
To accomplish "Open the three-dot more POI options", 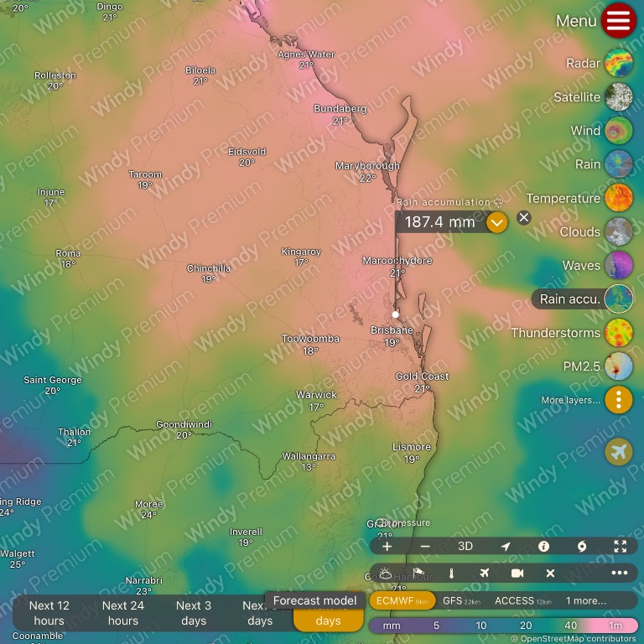I will pos(620,574).
